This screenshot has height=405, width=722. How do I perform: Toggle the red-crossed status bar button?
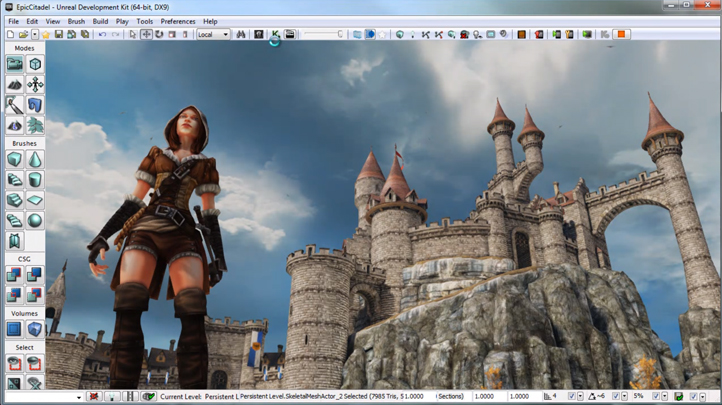pyautogui.click(x=94, y=396)
